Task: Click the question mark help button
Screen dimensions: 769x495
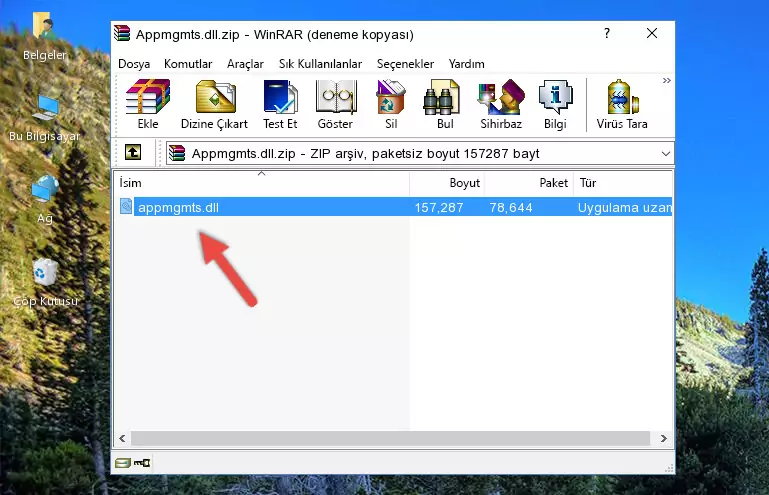Action: tap(607, 33)
